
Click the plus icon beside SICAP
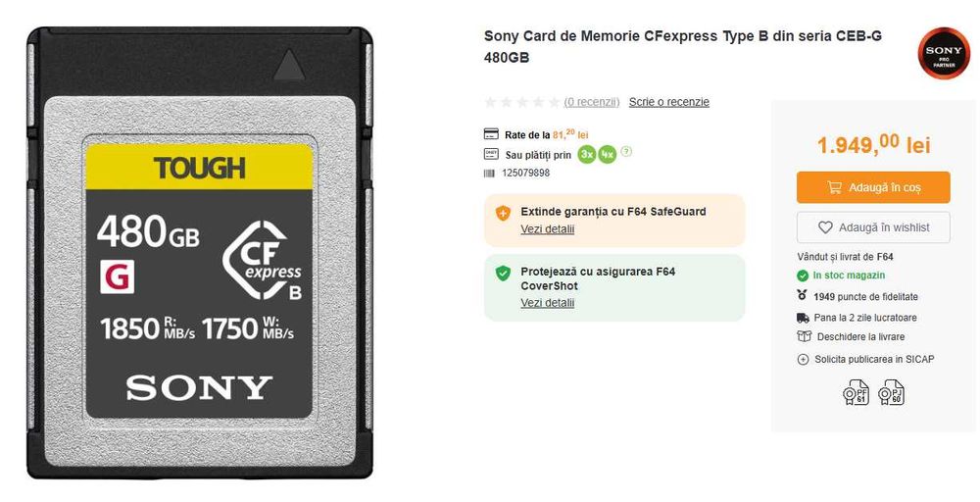click(804, 360)
